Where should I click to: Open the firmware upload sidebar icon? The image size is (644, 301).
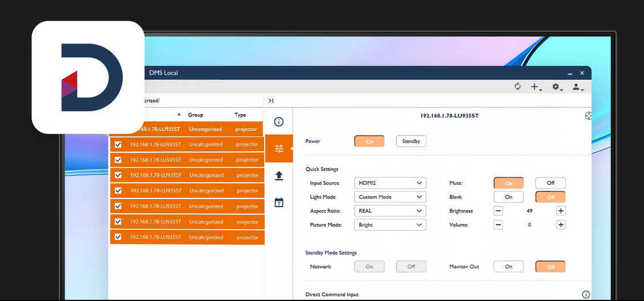pos(279,176)
